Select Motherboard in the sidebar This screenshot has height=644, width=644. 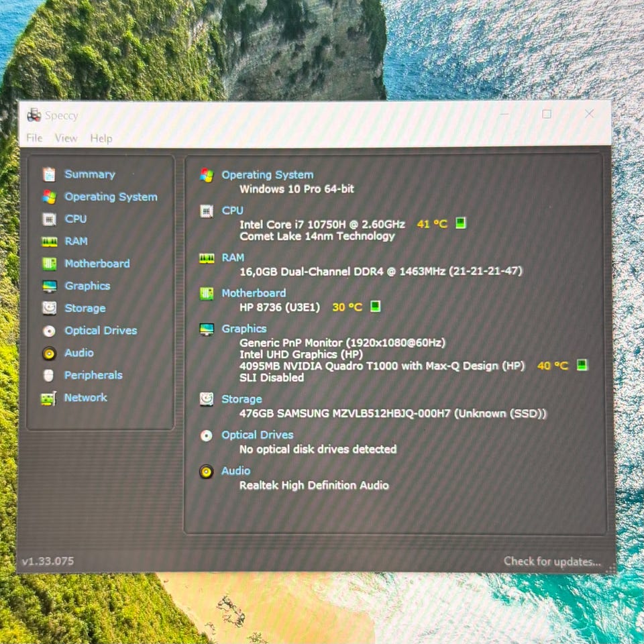97,263
